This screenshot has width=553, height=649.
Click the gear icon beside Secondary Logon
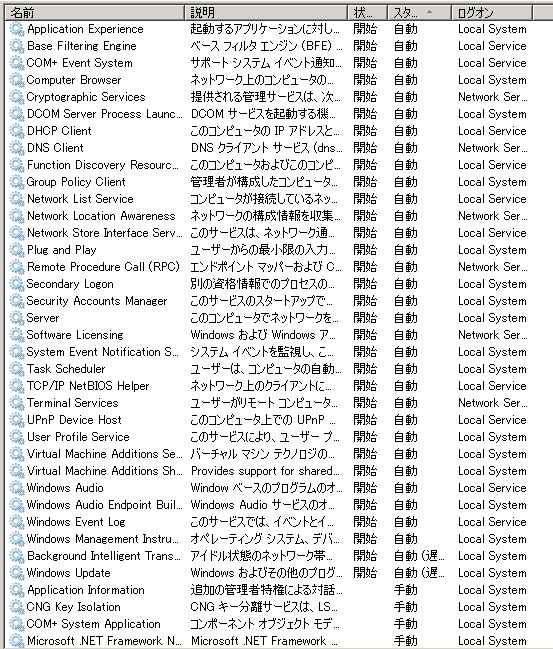tap(17, 284)
